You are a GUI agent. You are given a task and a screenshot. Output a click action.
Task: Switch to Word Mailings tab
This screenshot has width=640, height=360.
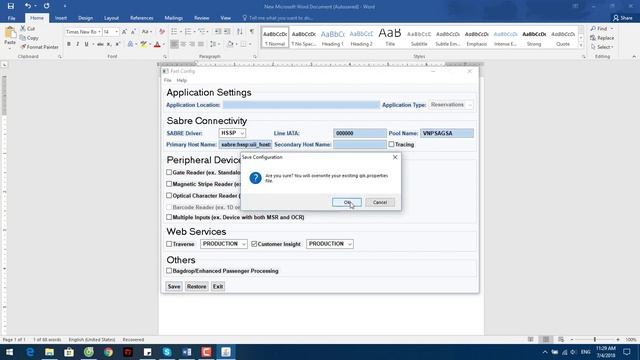click(173, 18)
